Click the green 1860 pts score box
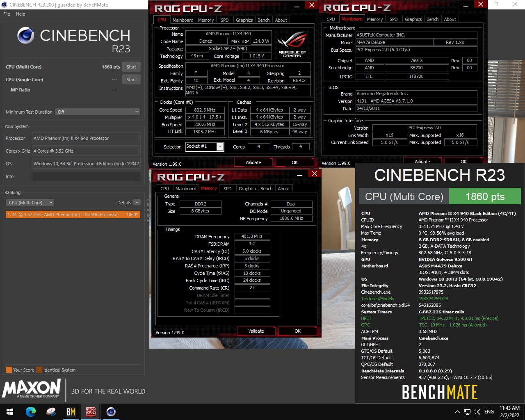Image resolution: width=525 pixels, height=420 pixels. click(485, 196)
